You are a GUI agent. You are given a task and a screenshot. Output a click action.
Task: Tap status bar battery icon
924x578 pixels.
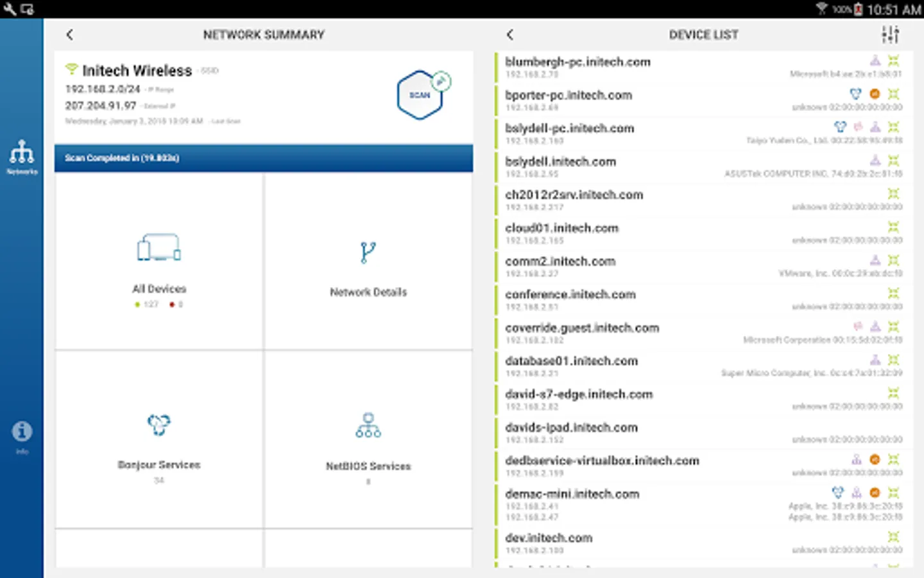pyautogui.click(x=858, y=9)
